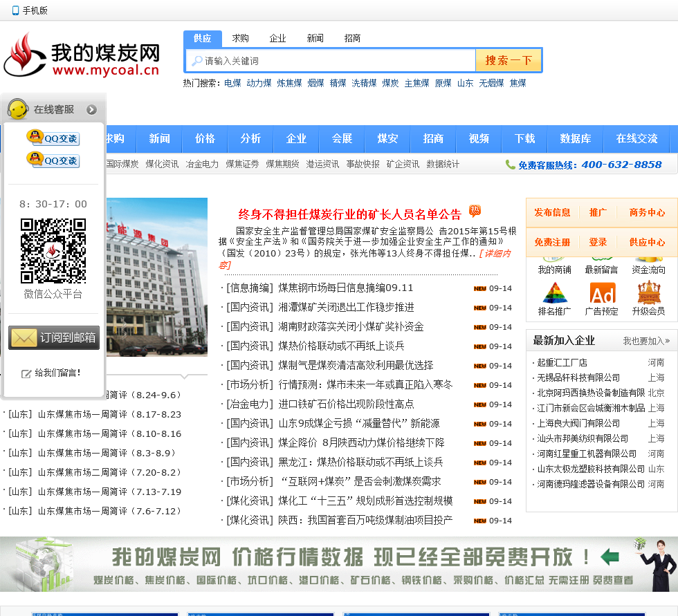678x616 pixels.
Task: Open the 登录 login link
Action: [x=598, y=243]
